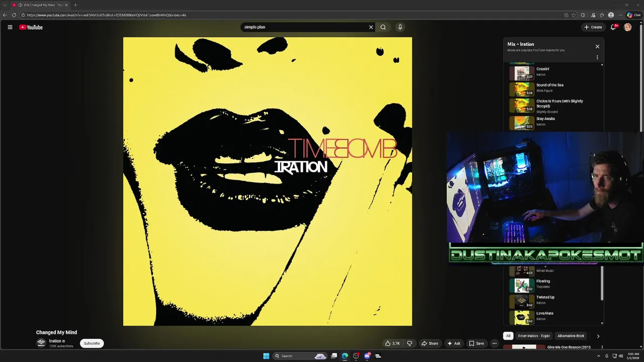
Task: Show more chips with right chevron
Action: coord(598,336)
